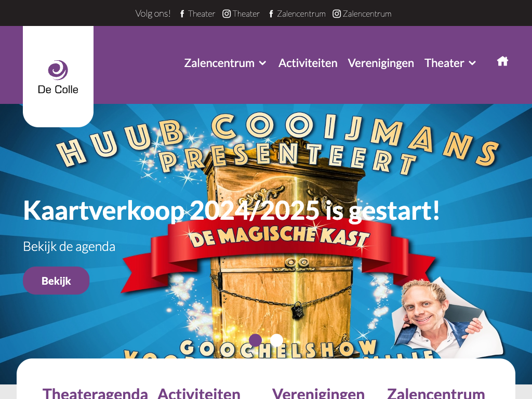Go to the home page icon

[x=502, y=61]
